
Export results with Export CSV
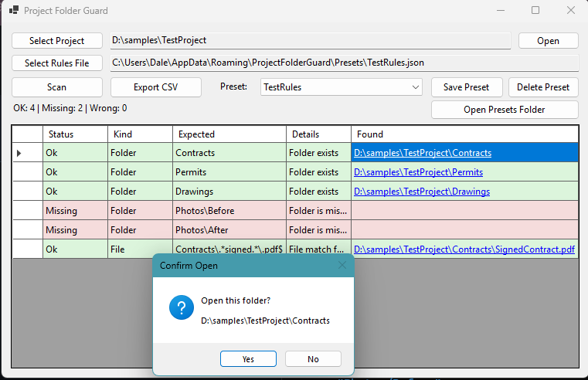pos(155,87)
